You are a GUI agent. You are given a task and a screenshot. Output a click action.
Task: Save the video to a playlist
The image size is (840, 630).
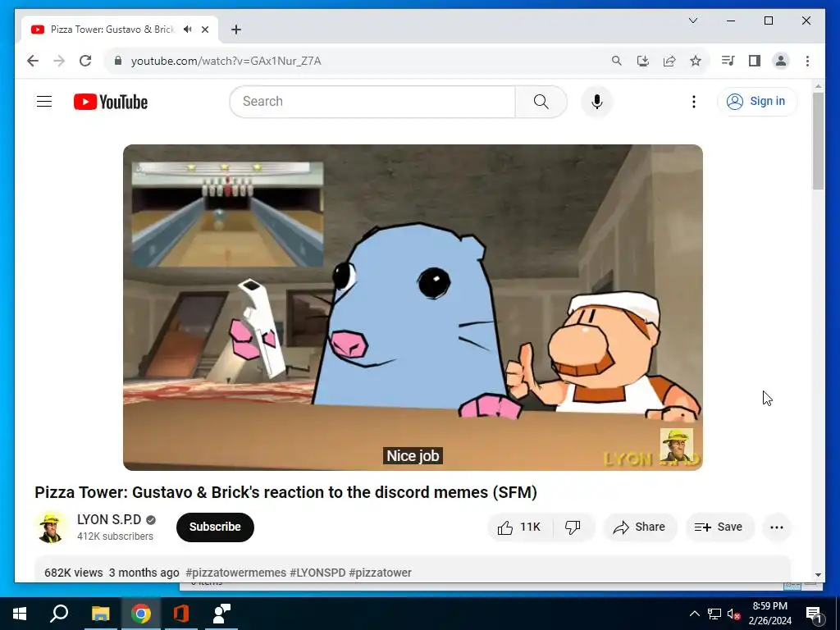point(719,527)
